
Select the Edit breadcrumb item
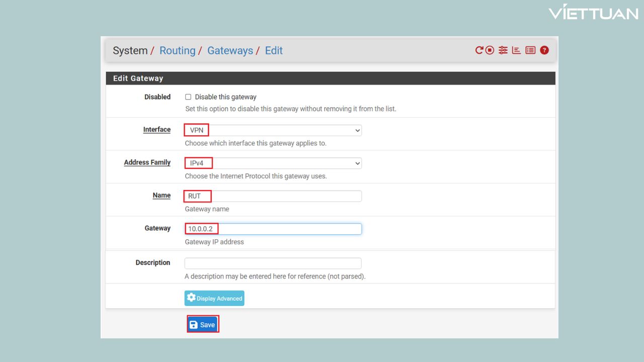click(274, 51)
